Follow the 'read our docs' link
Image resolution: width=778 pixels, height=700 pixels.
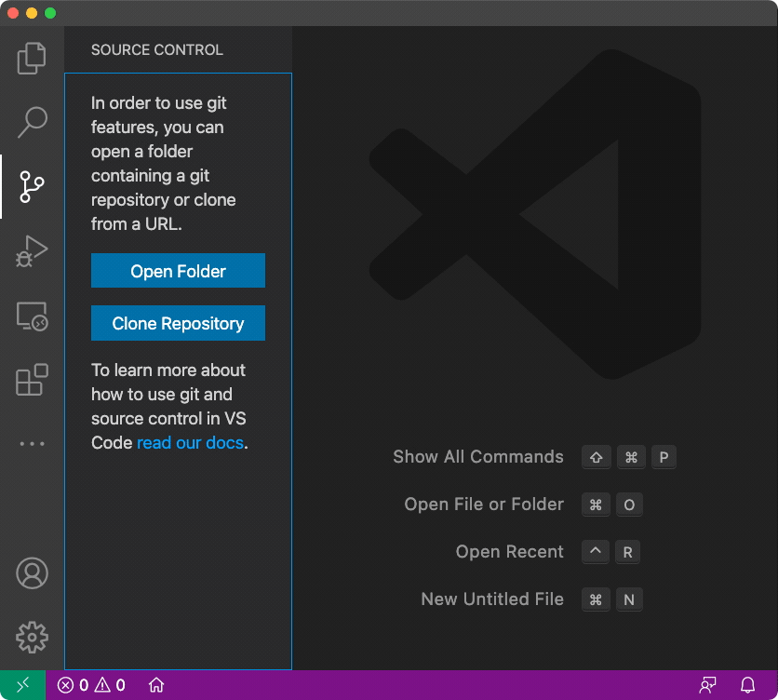190,442
